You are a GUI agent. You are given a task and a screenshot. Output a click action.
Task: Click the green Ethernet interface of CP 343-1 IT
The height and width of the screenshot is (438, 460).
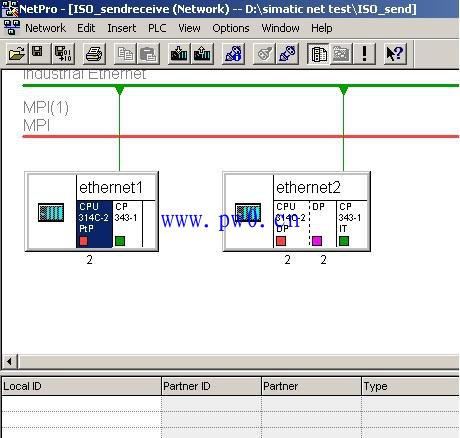click(x=344, y=241)
